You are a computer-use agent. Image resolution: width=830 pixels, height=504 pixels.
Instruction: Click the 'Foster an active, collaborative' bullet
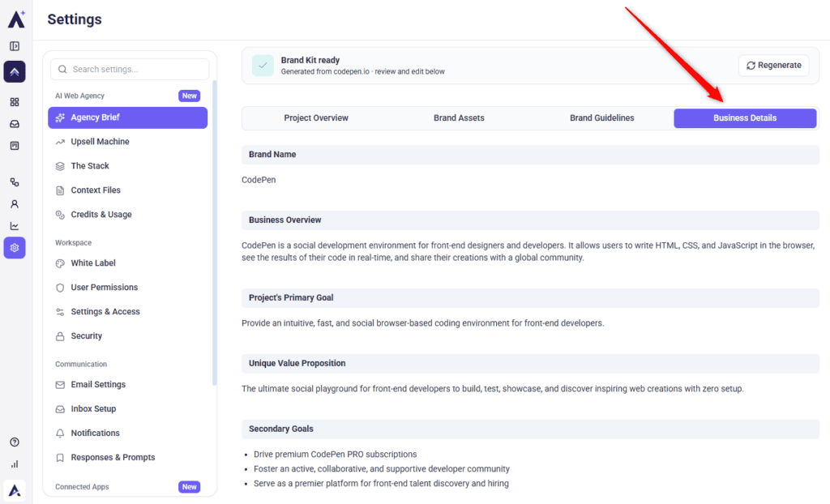point(382,469)
